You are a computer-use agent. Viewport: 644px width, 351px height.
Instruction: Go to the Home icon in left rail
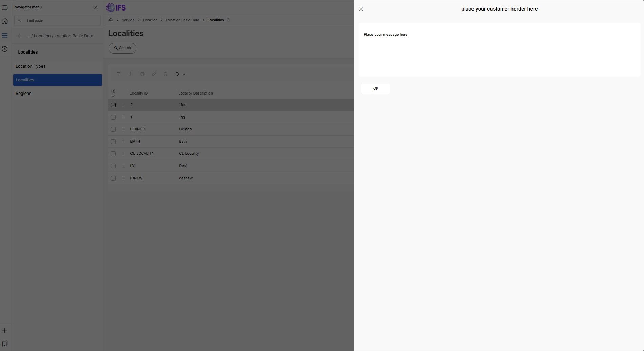pyautogui.click(x=5, y=21)
